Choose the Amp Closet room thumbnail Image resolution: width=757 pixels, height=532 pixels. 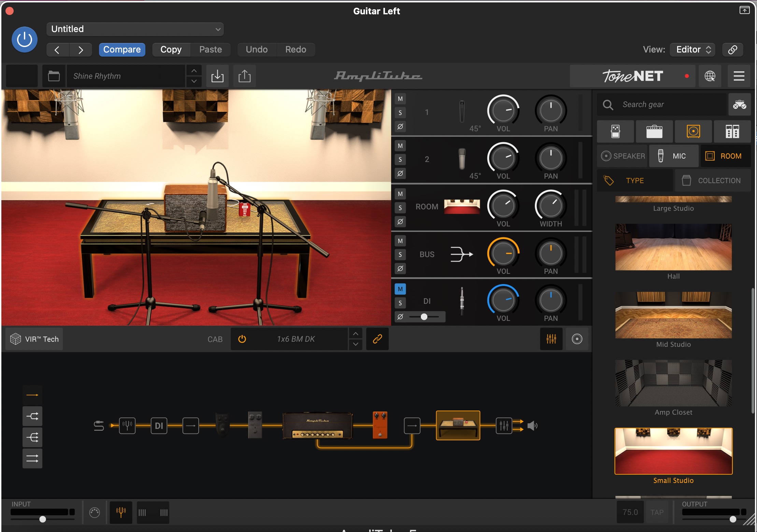673,383
